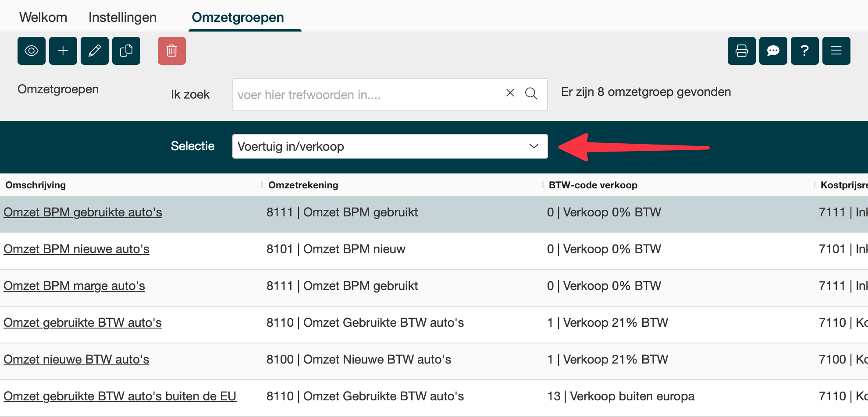Open the chat speech bubble icon
Image resolution: width=868 pixels, height=417 pixels.
(773, 51)
